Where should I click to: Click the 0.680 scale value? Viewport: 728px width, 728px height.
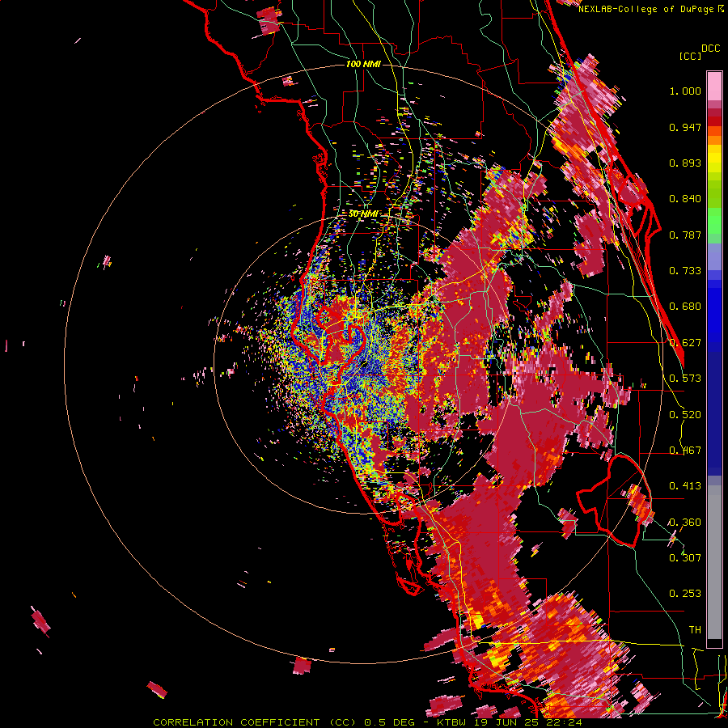click(685, 307)
